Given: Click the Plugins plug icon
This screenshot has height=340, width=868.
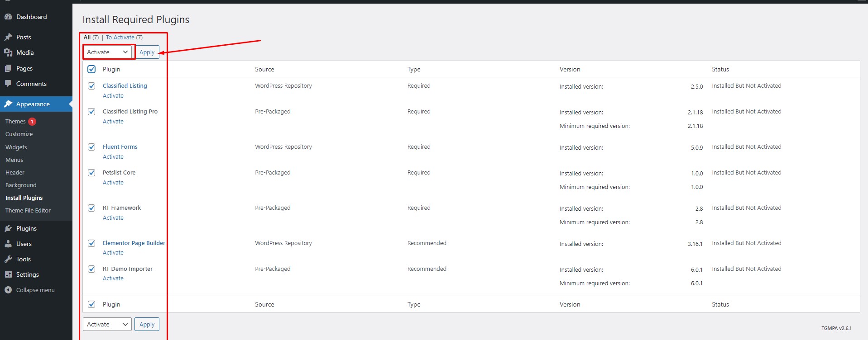Looking at the screenshot, I should tap(8, 228).
